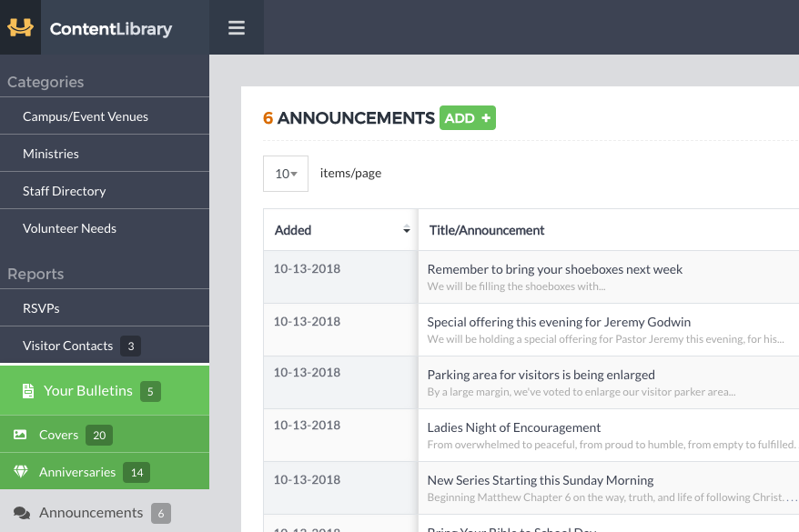Click 'From overwhelmed to peaceful' description text

[x=612, y=445]
